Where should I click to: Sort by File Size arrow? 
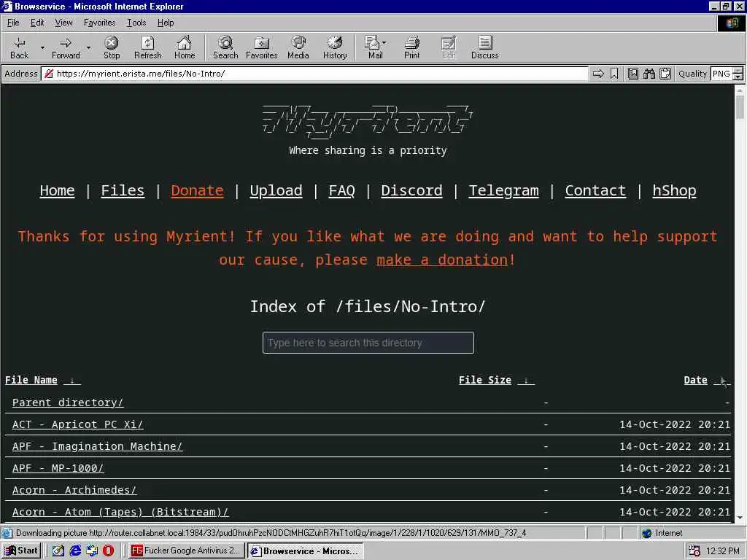click(x=526, y=381)
